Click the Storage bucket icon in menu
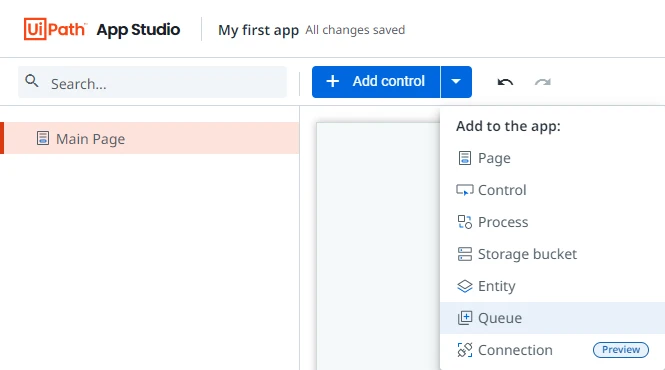665x370 pixels. coord(465,254)
